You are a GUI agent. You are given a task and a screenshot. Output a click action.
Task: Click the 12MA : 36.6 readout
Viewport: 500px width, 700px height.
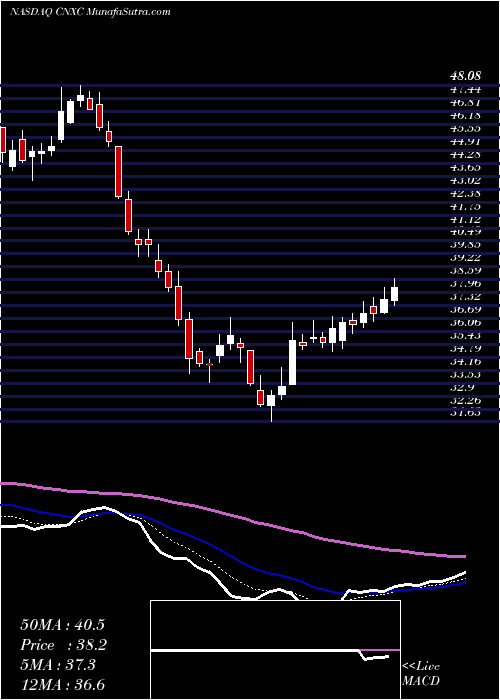pyautogui.click(x=63, y=686)
